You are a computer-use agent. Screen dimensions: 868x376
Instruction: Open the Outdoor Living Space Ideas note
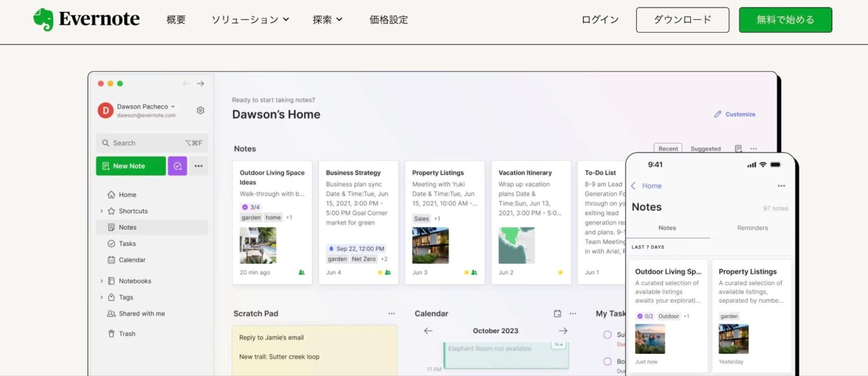click(272, 222)
